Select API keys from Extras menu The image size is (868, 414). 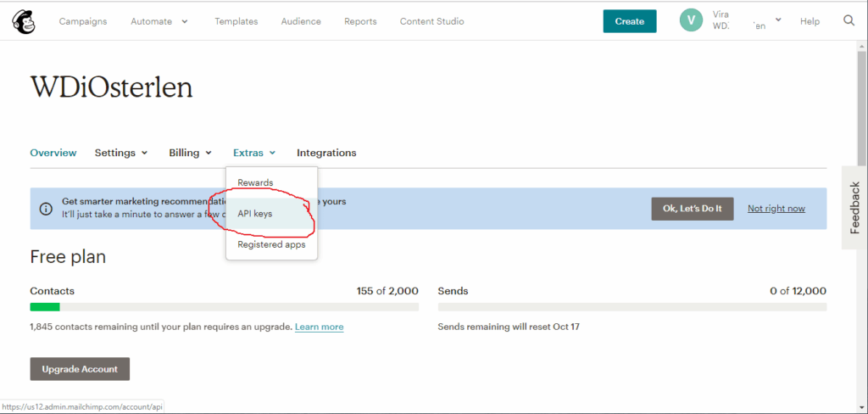pyautogui.click(x=255, y=214)
